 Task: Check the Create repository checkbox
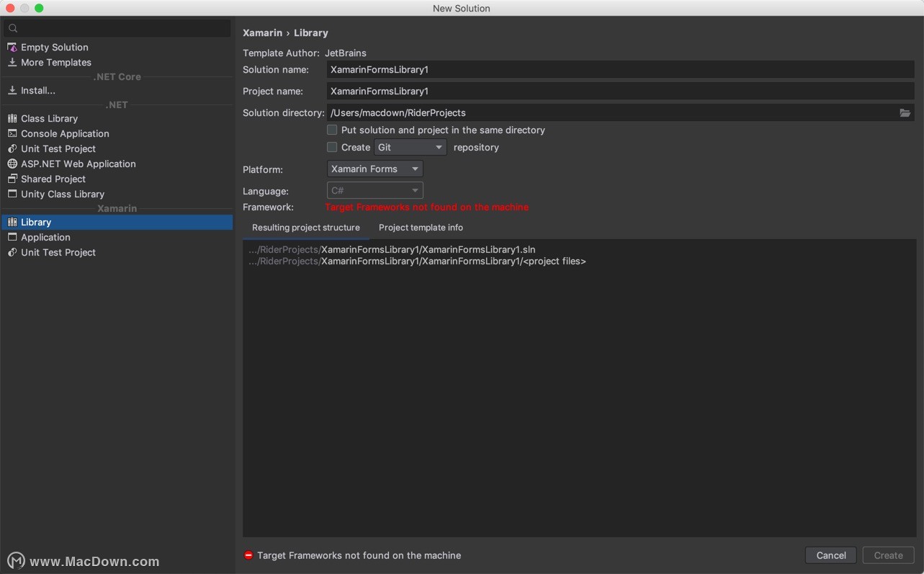pos(332,147)
